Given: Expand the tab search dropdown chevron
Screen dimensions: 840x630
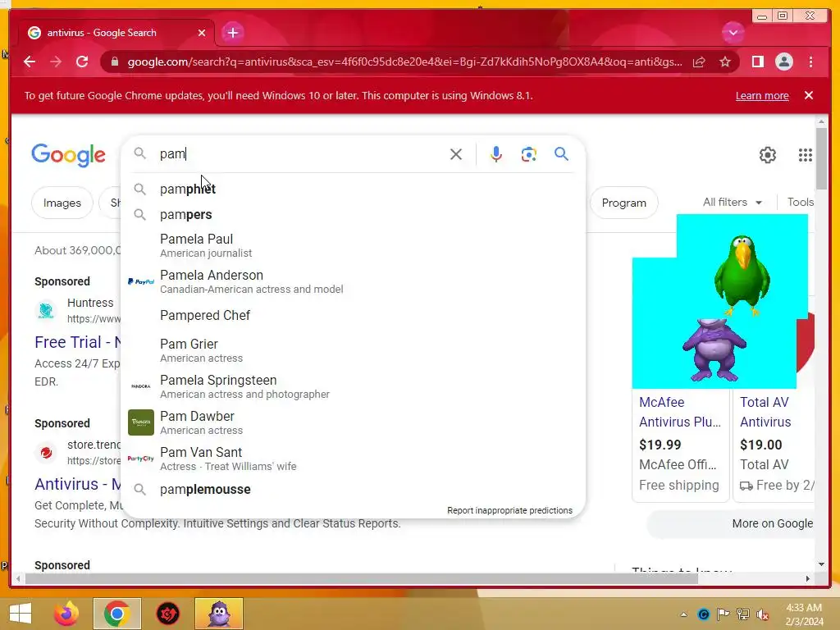Looking at the screenshot, I should point(733,33).
